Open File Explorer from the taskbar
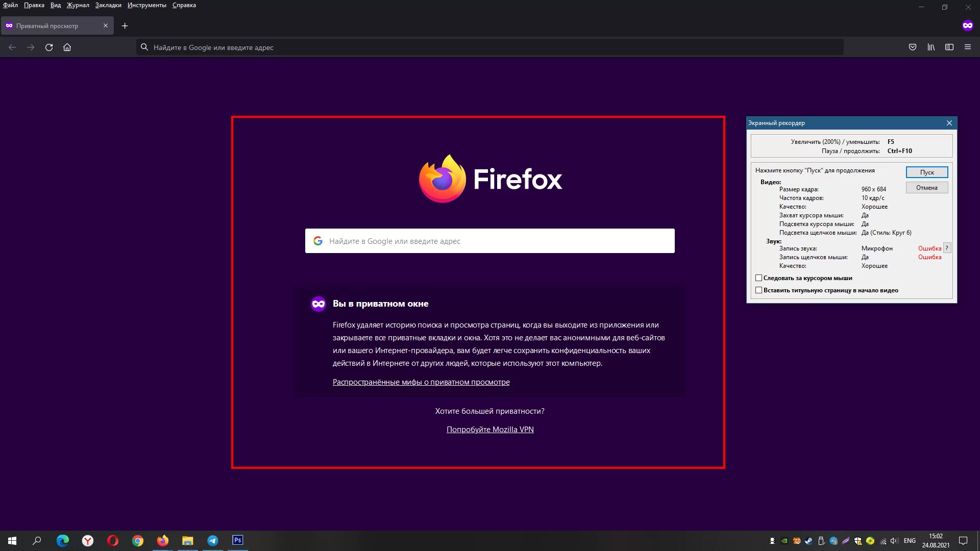The image size is (980, 551). point(188,541)
